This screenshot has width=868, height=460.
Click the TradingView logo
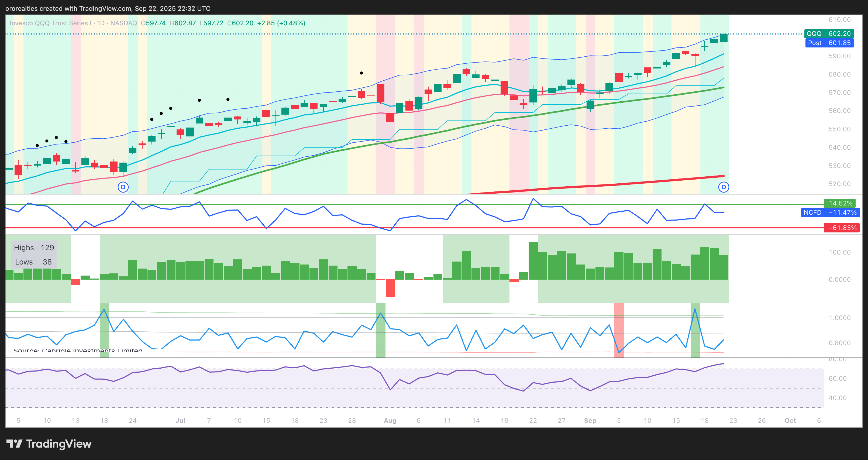click(x=49, y=444)
